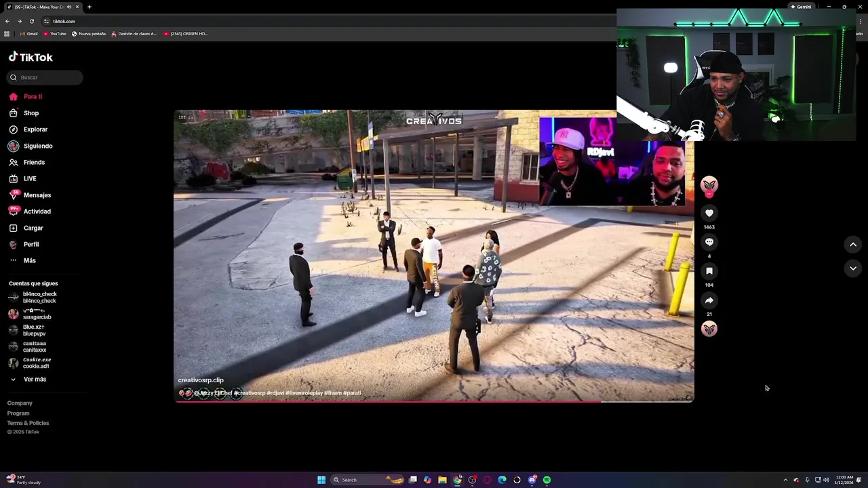Open Discord from taskbar
The image size is (868, 488).
click(x=532, y=480)
